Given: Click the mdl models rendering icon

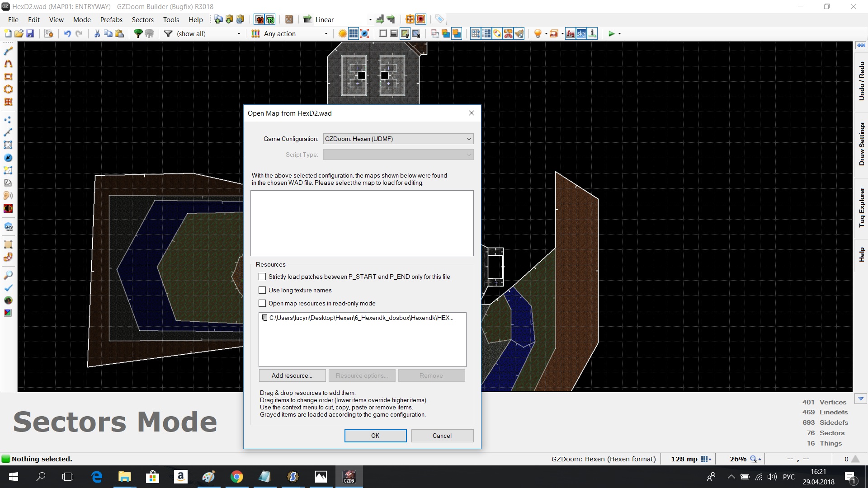Looking at the screenshot, I should tap(554, 33).
